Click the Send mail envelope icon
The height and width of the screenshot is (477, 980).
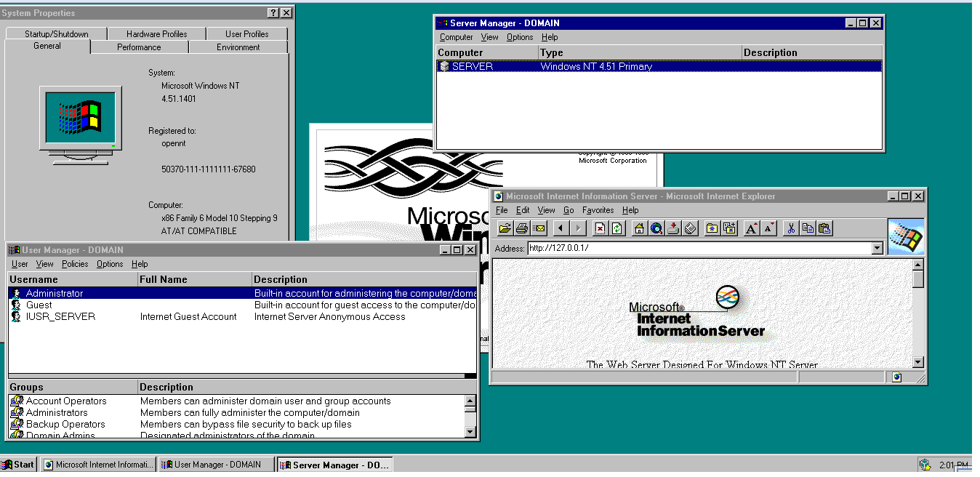tap(539, 228)
